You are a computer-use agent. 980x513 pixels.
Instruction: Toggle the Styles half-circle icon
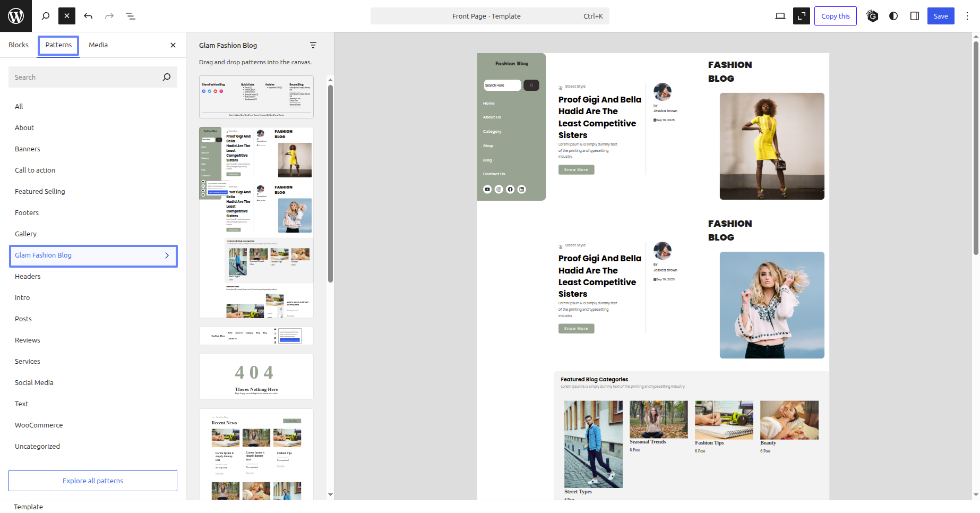tap(893, 16)
